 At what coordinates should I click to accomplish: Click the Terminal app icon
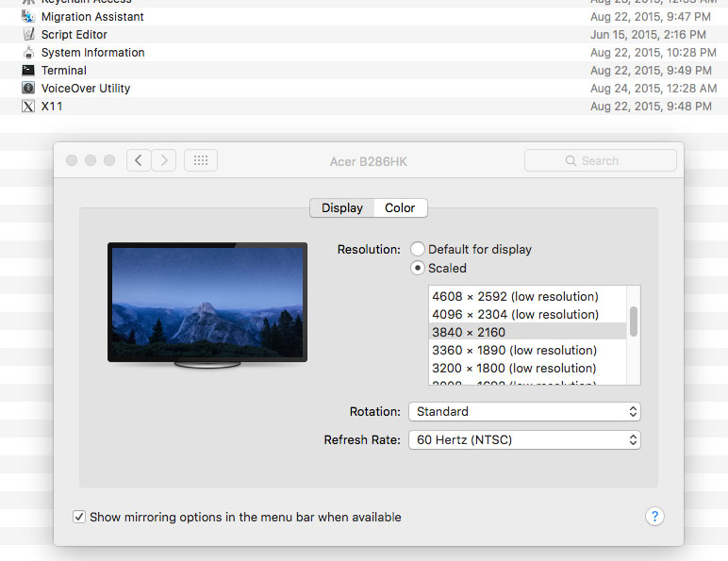(x=28, y=70)
